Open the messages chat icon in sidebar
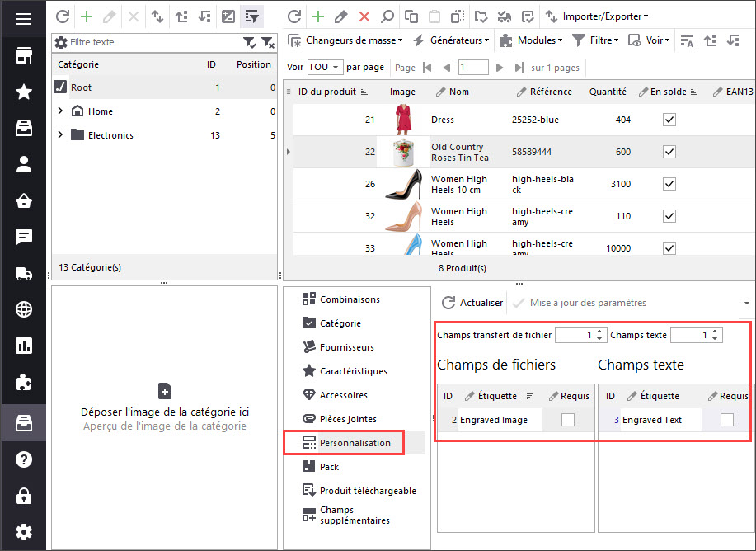The image size is (756, 551). pyautogui.click(x=24, y=237)
